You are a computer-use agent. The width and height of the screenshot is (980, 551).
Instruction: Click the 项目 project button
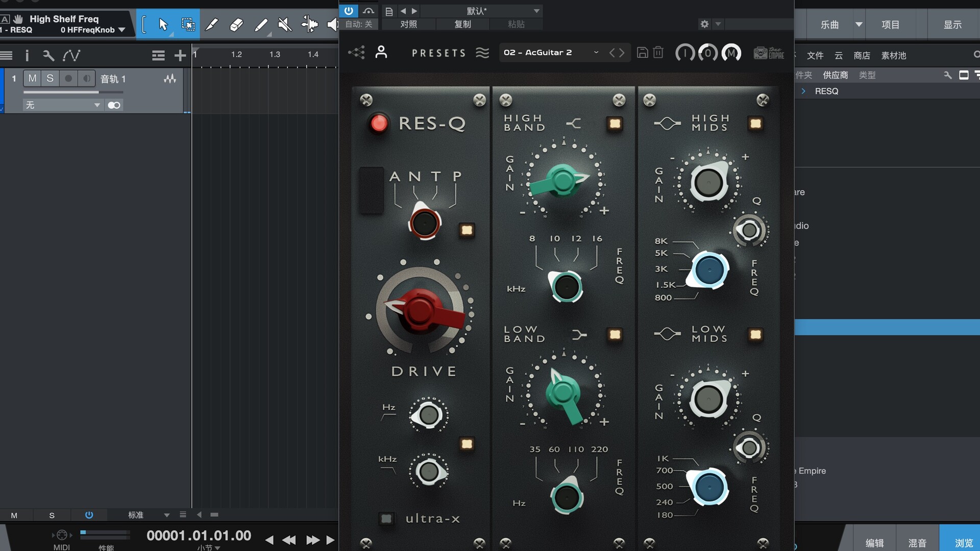point(891,24)
